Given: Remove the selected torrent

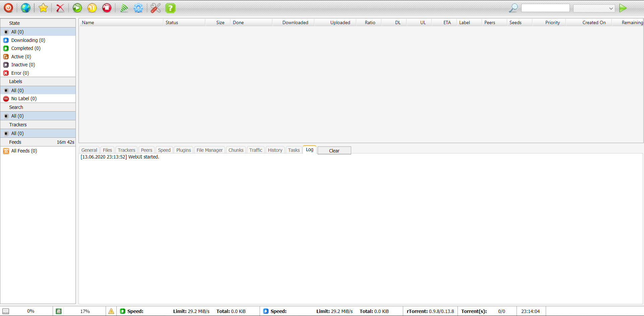Looking at the screenshot, I should (60, 8).
